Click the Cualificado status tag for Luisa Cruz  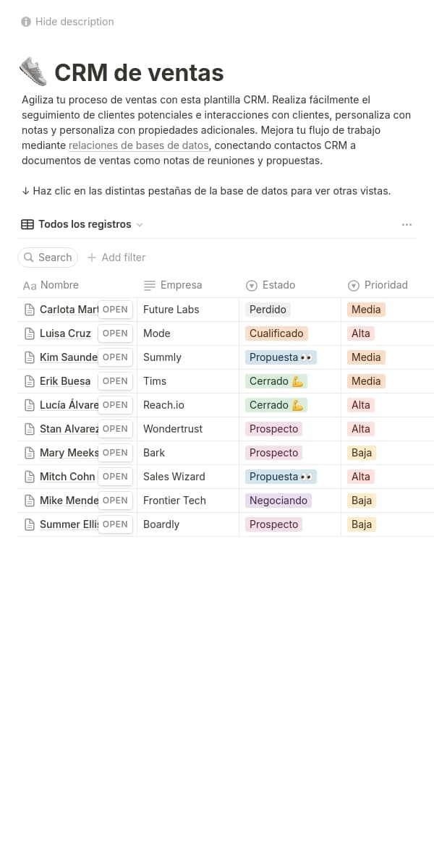276,333
